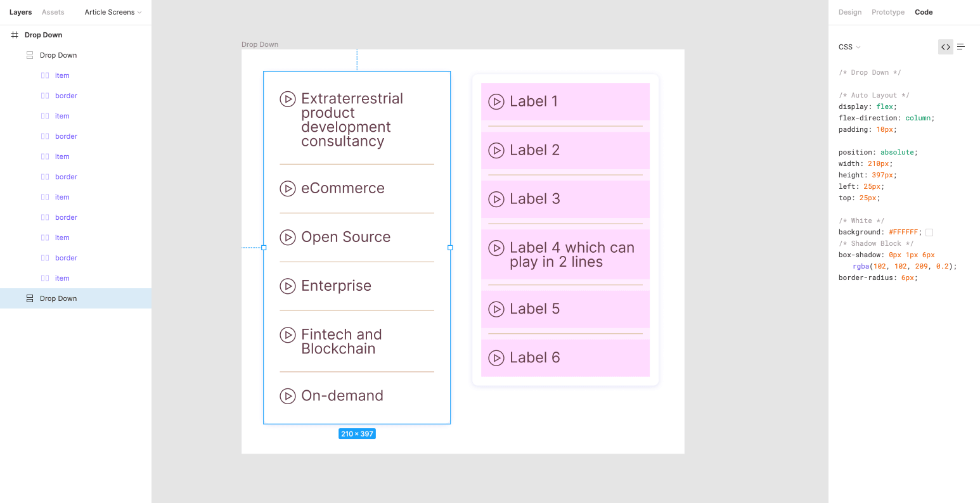Open the Article Screens page selector
The height and width of the screenshot is (503, 980).
[x=108, y=12]
